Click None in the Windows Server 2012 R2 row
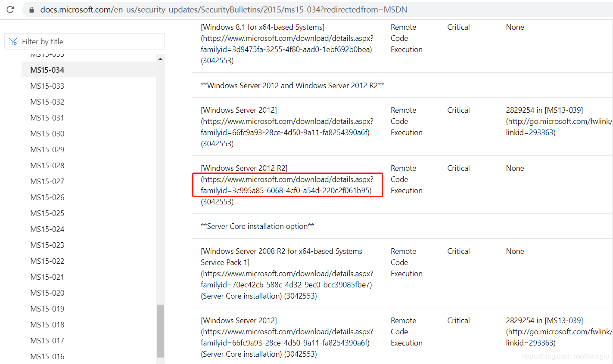 pyautogui.click(x=515, y=168)
